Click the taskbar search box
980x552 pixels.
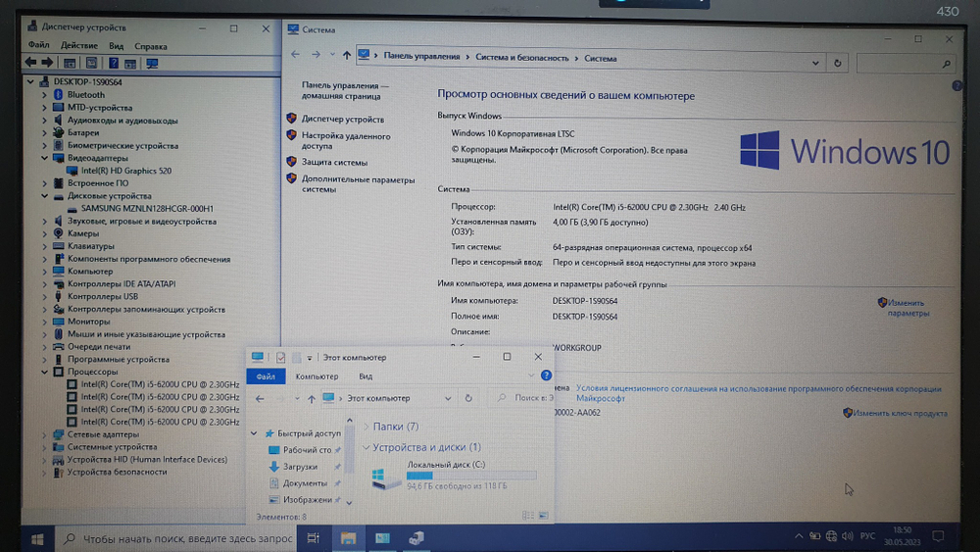(x=175, y=538)
